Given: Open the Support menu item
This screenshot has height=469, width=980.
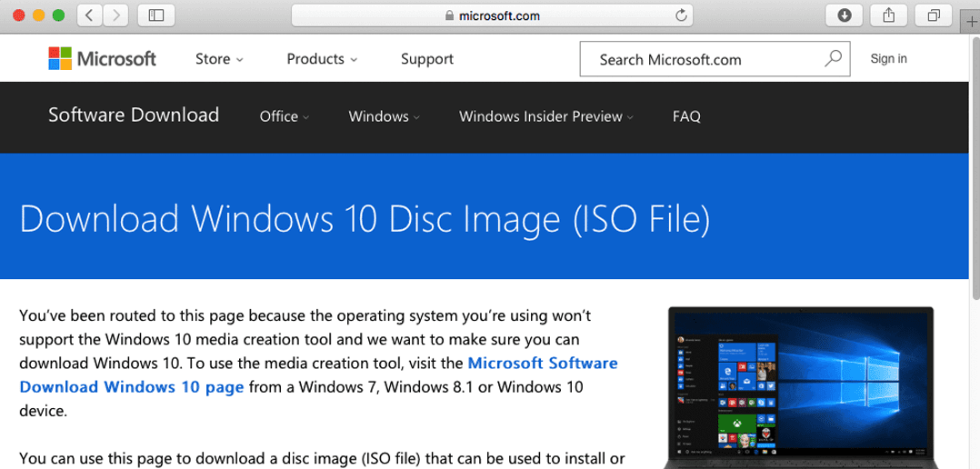Looking at the screenshot, I should pos(427,59).
